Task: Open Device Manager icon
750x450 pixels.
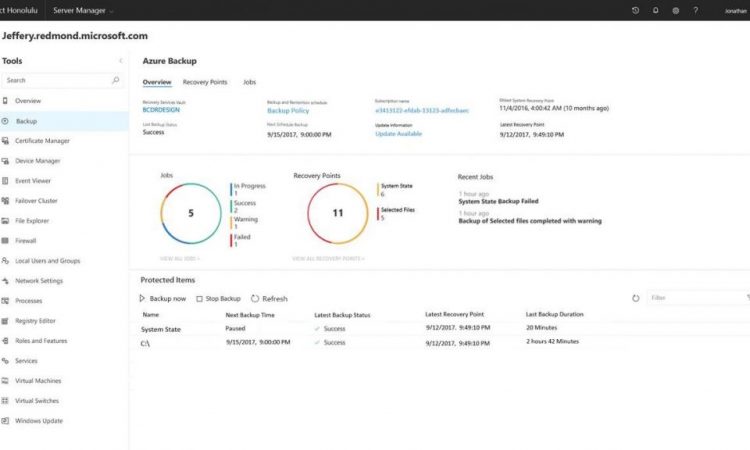Action: tap(5, 161)
